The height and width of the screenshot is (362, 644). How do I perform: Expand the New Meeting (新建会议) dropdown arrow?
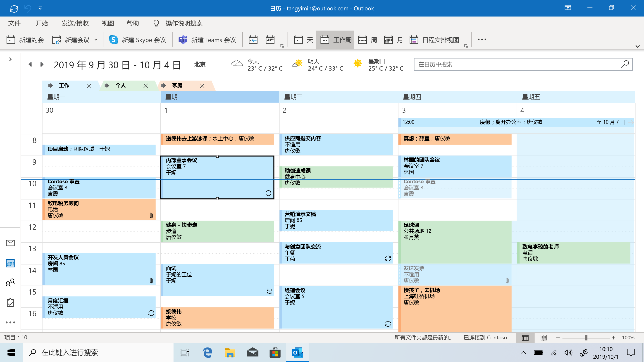click(96, 40)
